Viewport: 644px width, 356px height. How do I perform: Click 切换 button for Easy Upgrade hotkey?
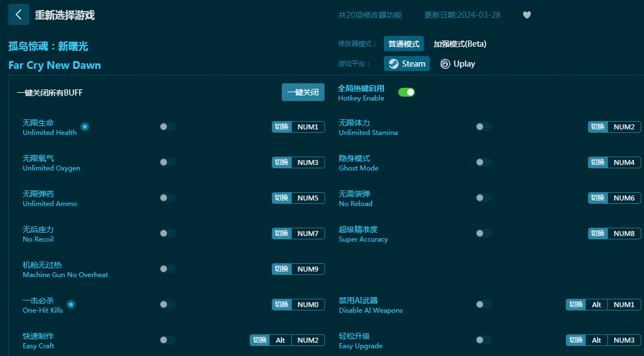(576, 340)
